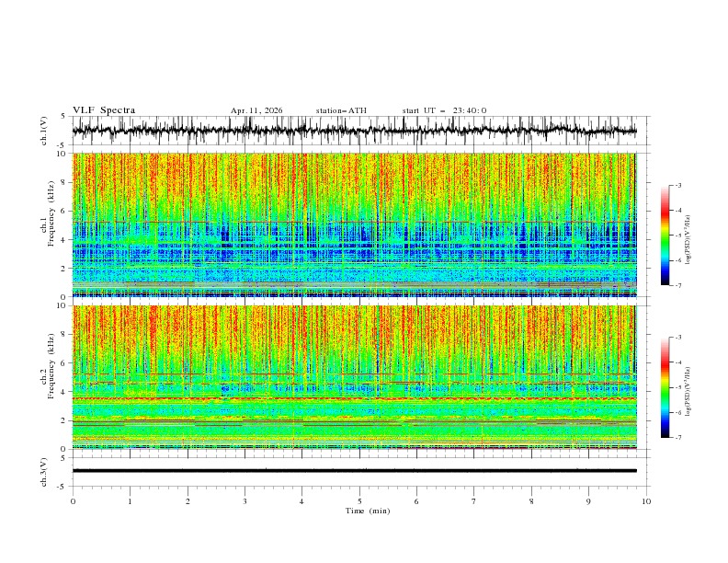This screenshot has height=563, width=728.
Task: Click the ch.2 spectrogram panel
Action: (x=355, y=377)
